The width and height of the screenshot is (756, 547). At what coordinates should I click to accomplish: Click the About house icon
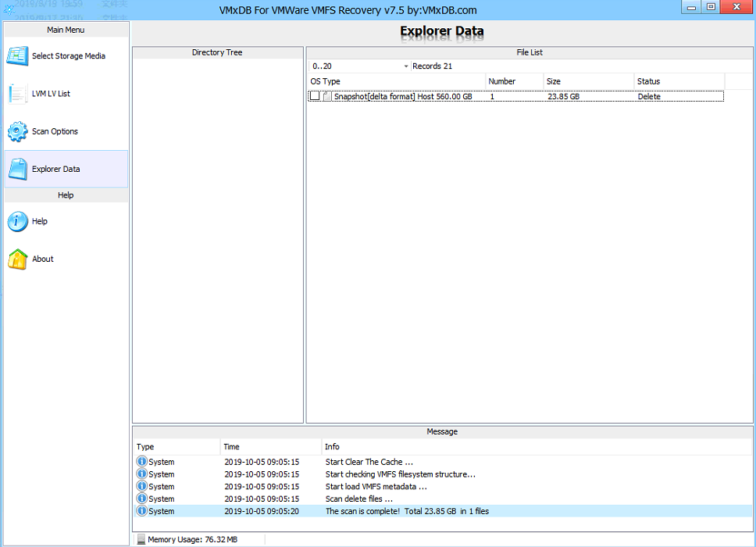[17, 259]
